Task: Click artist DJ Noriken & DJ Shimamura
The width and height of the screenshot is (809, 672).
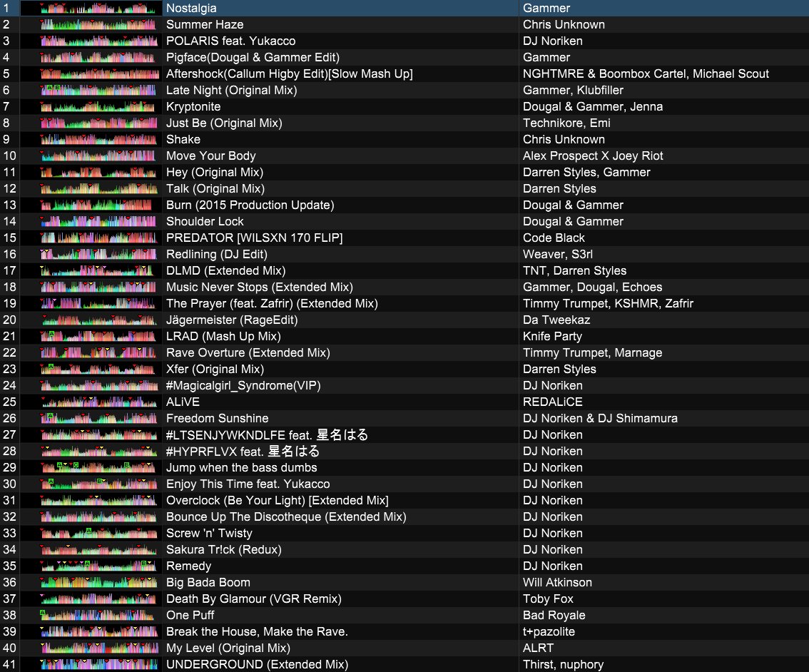Action: (601, 418)
